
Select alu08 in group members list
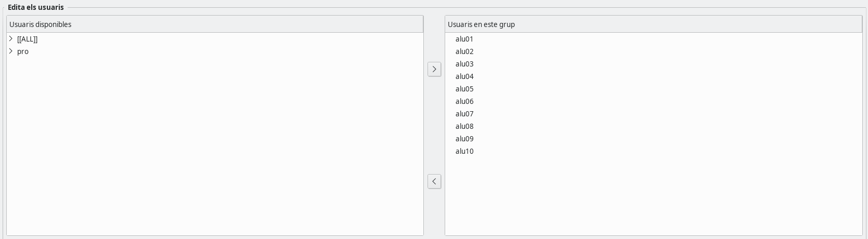pyautogui.click(x=464, y=126)
